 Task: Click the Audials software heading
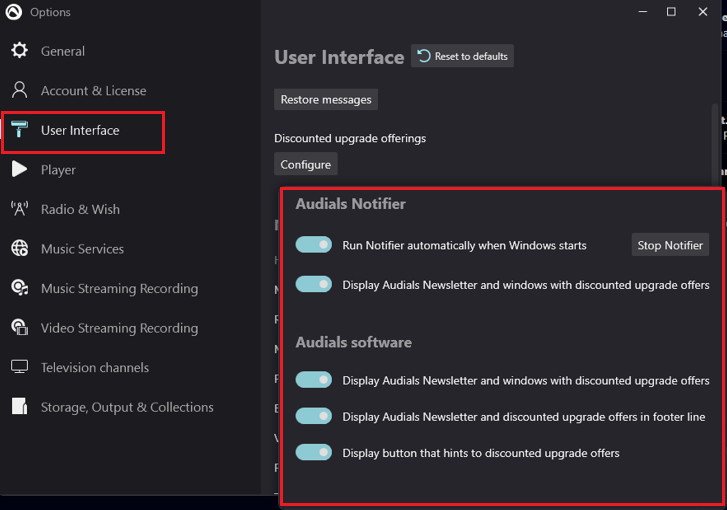[354, 342]
